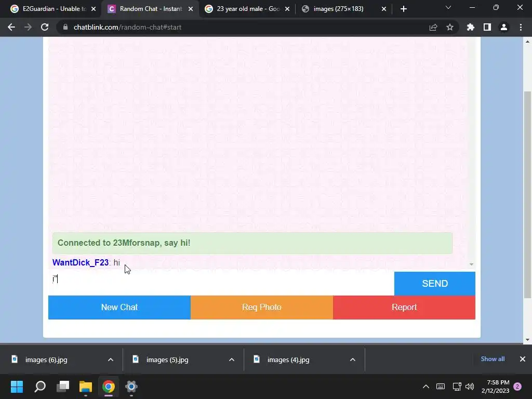Open Chrome extensions puzzle icon

coord(471,27)
